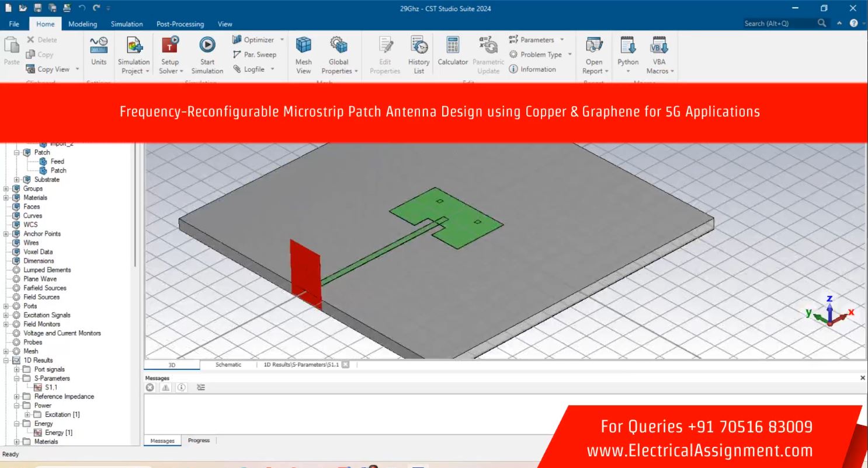Screen dimensions: 868x468
Task: Click the red waveguide port in 3D view
Action: coord(305,271)
